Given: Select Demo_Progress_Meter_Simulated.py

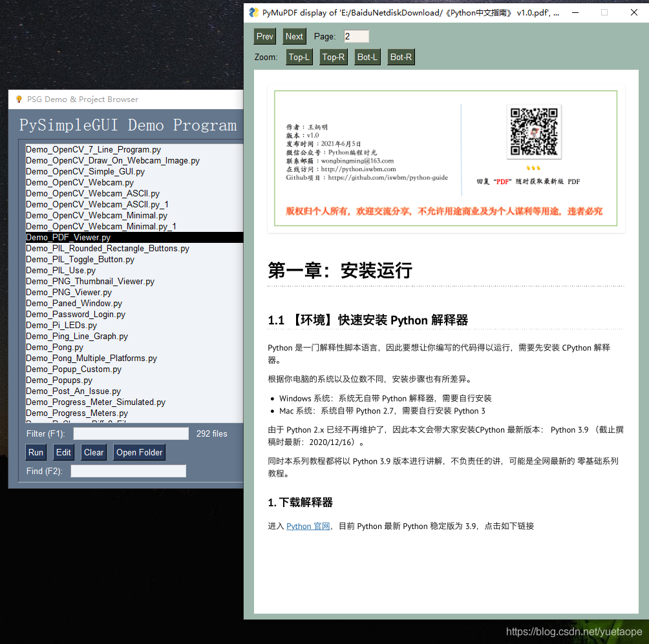Looking at the screenshot, I should (x=134, y=402).
